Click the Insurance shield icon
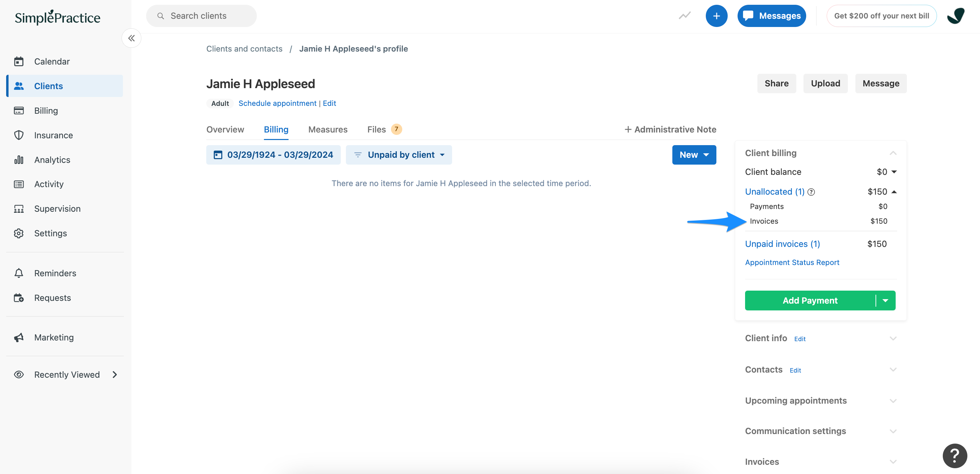 point(19,135)
